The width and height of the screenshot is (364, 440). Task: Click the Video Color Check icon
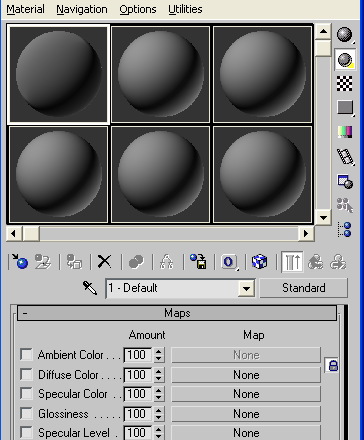(345, 132)
